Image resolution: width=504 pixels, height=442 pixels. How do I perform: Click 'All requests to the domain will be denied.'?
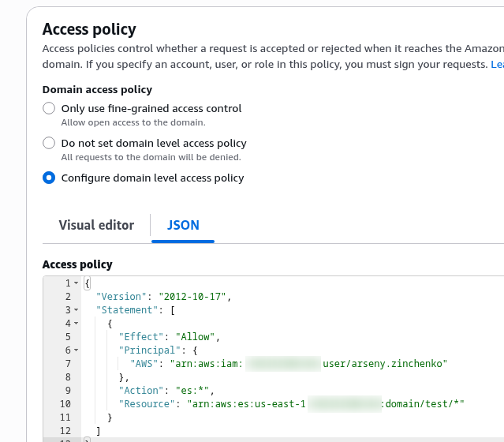[x=151, y=157]
